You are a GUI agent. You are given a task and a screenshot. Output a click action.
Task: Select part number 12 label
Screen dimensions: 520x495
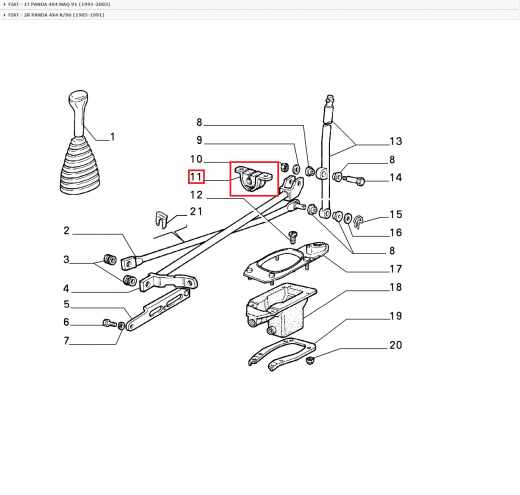tap(196, 195)
